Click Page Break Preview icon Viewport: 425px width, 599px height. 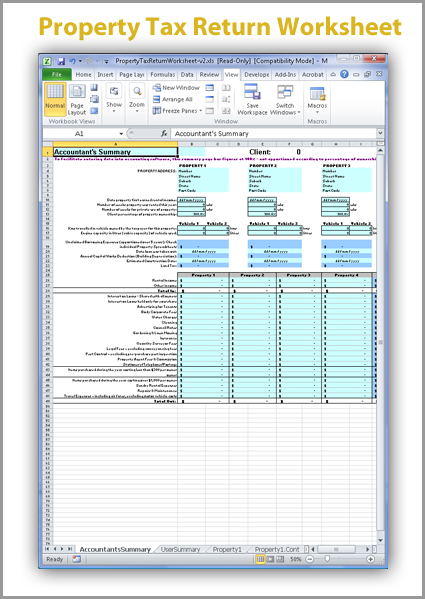[x=94, y=88]
